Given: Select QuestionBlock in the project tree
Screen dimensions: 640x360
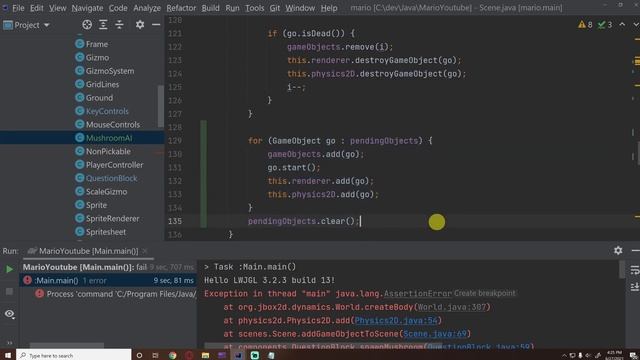Looking at the screenshot, I should [x=111, y=178].
